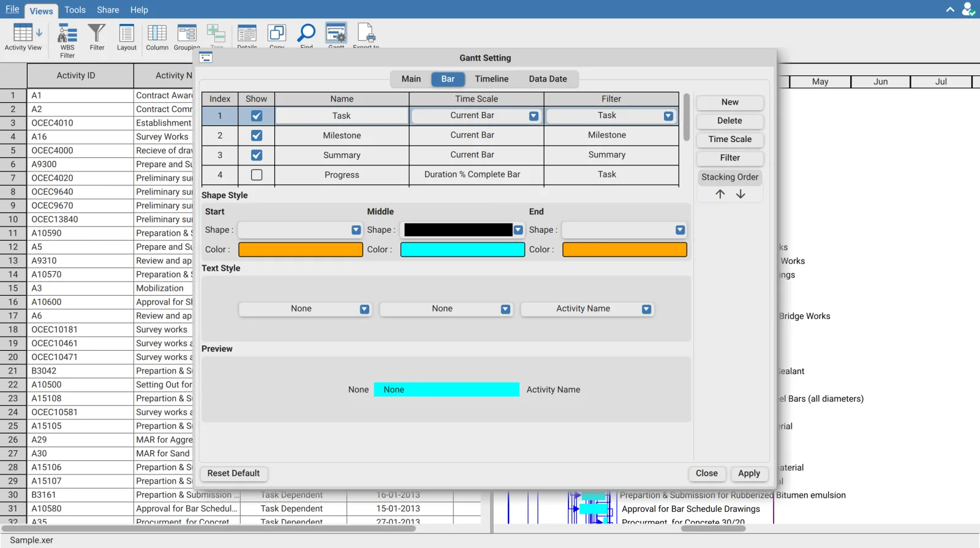Click the Delete bar button
Image resolution: width=980 pixels, height=548 pixels.
coord(729,121)
